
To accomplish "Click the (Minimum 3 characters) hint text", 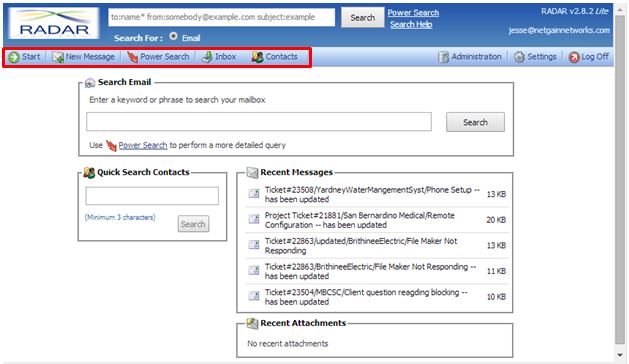I will coord(120,217).
